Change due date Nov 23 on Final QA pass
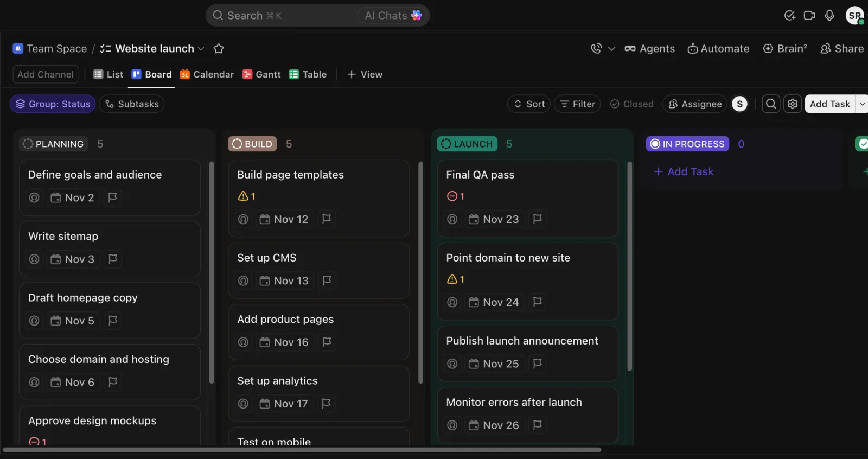This screenshot has width=868, height=459. click(494, 219)
